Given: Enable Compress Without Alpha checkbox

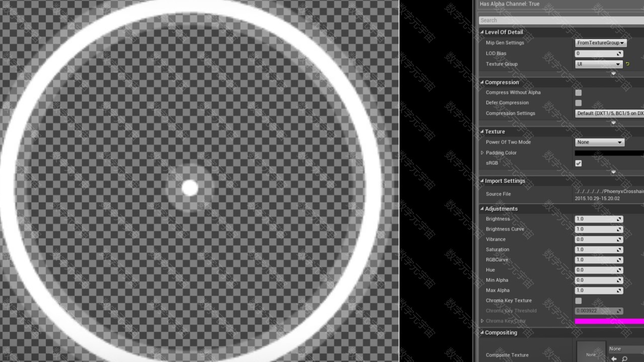Looking at the screenshot, I should [x=579, y=93].
